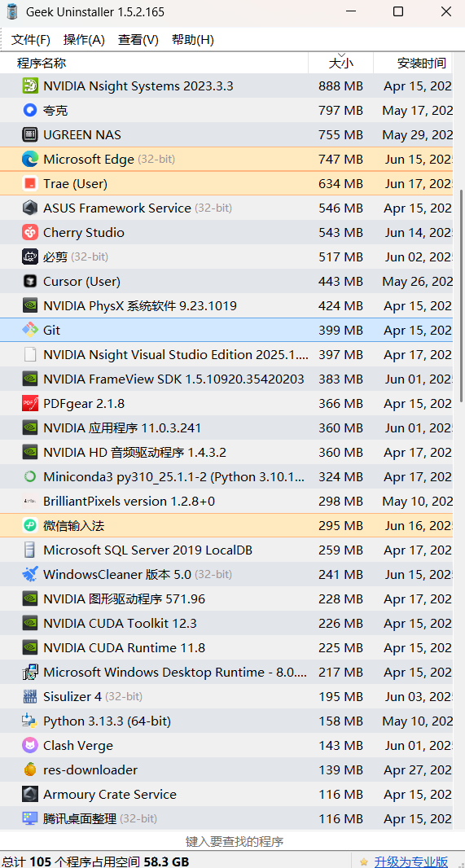Sort list by 大小 column header
This screenshot has height=868, width=465.
341,64
